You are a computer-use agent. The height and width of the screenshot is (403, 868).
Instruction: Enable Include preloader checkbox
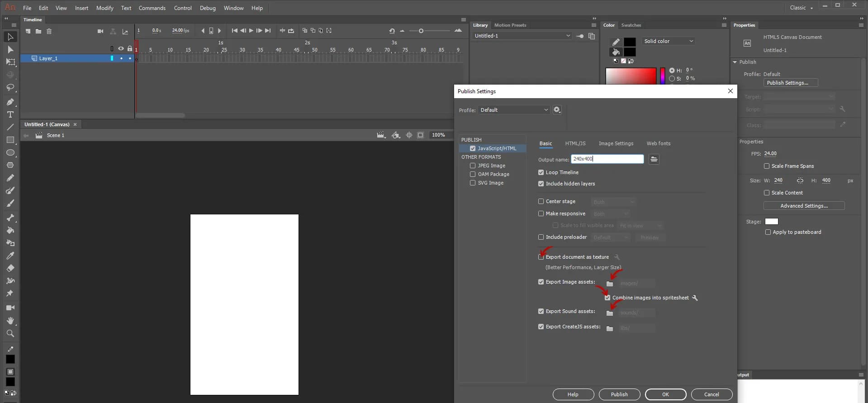coord(541,237)
